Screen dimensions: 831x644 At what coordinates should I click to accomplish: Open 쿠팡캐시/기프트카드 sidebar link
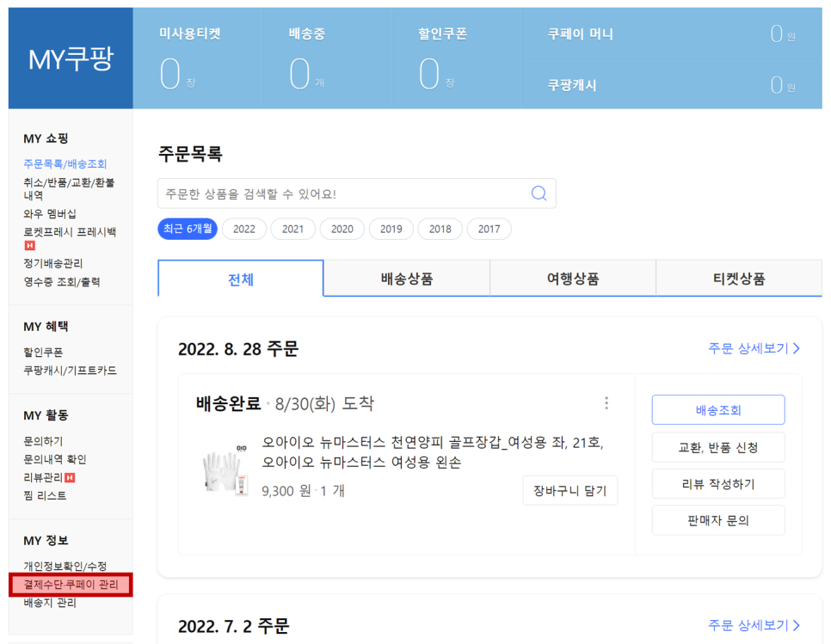pos(70,371)
